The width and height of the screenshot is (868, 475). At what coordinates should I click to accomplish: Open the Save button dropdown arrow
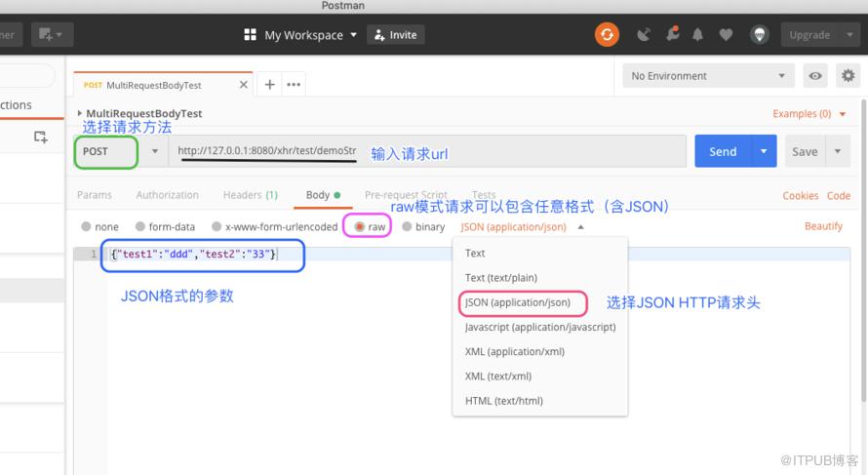838,151
